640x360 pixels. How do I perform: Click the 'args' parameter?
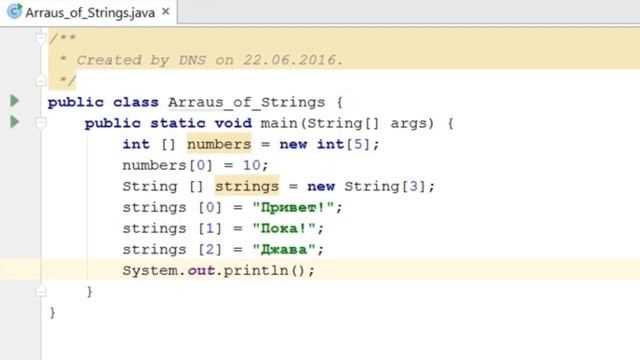pos(408,123)
